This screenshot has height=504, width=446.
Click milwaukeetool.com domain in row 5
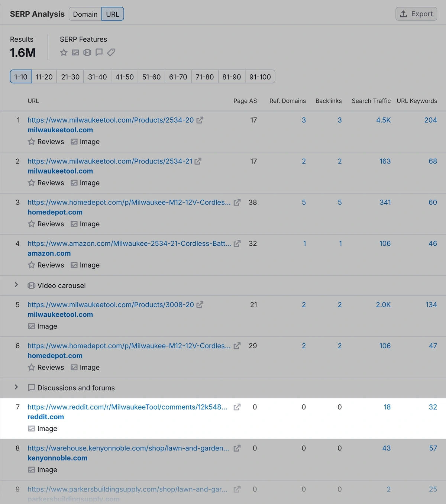tap(60, 314)
